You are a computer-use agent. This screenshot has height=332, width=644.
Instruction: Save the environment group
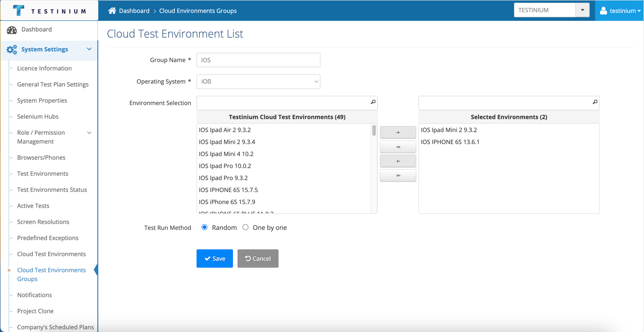point(215,258)
